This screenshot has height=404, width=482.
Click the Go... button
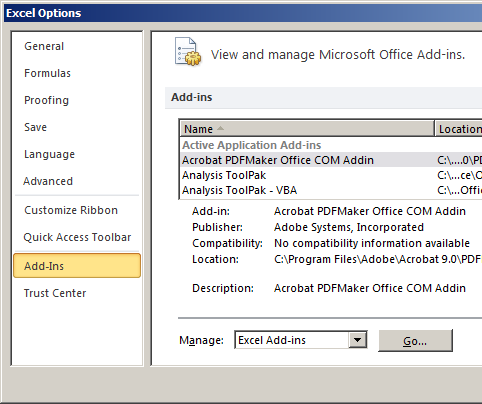tap(415, 341)
